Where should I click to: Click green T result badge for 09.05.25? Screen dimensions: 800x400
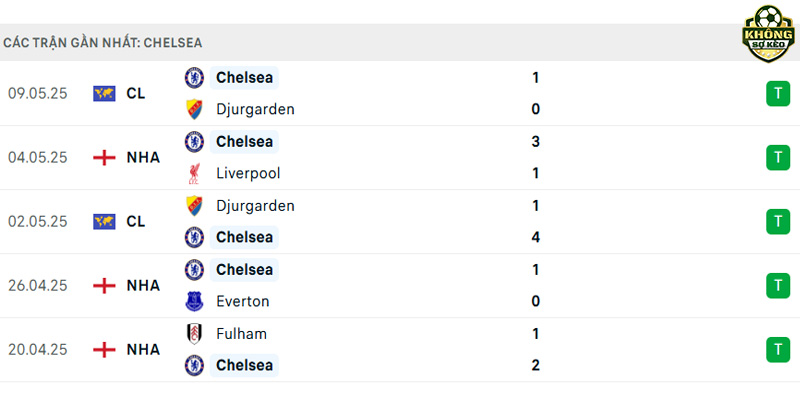(778, 93)
